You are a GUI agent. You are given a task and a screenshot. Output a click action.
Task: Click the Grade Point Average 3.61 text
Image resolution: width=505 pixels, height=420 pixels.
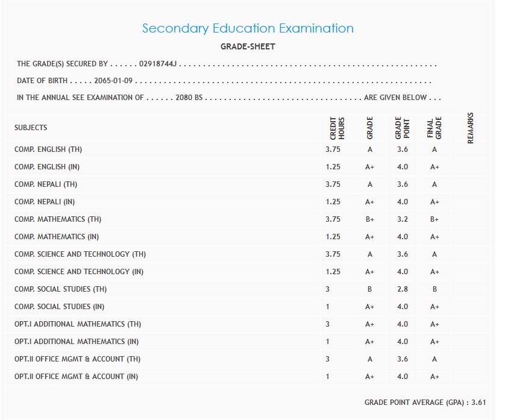tap(425, 402)
